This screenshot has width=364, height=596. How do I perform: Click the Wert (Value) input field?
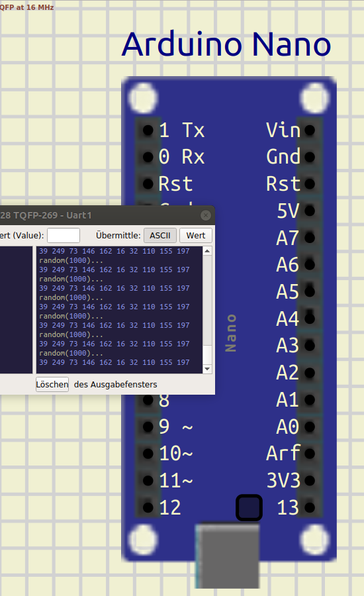64,235
